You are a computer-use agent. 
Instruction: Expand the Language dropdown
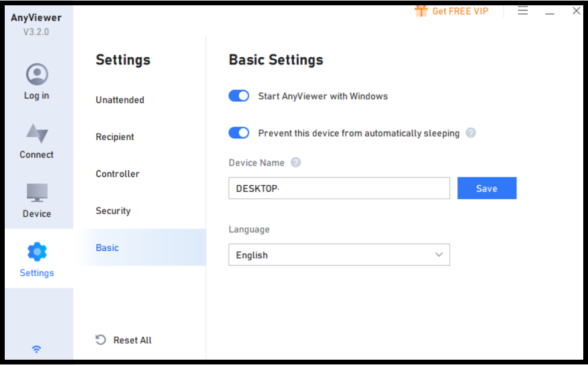click(x=339, y=254)
